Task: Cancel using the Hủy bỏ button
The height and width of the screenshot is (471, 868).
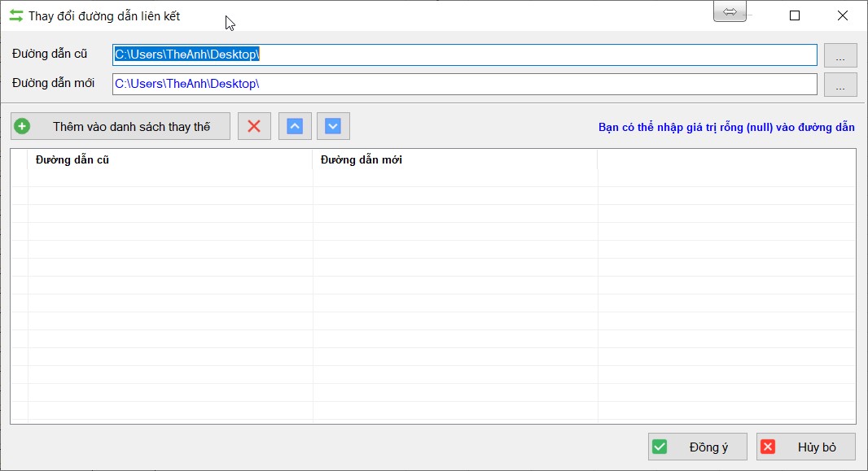Action: 805,447
